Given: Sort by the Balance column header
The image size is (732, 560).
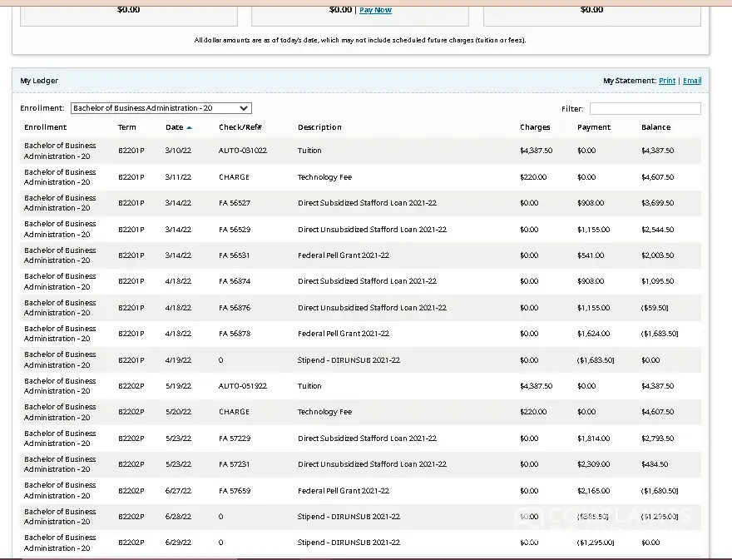Looking at the screenshot, I should (655, 127).
